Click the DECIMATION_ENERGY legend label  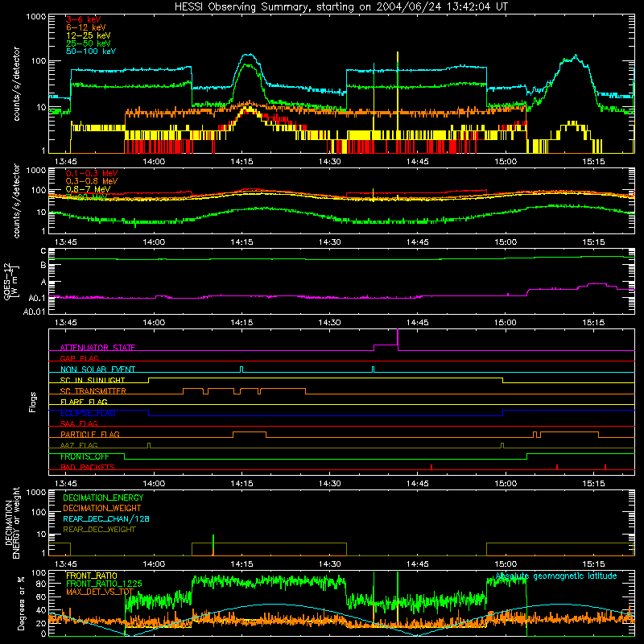103,497
